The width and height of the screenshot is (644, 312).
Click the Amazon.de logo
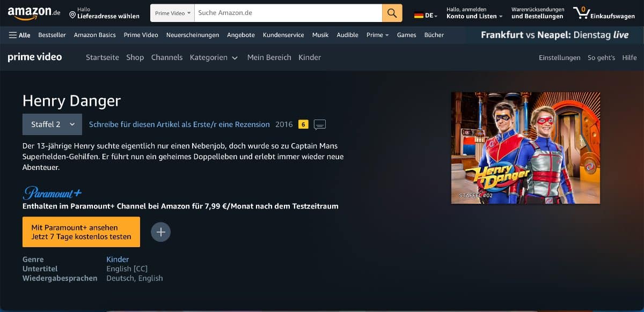pos(34,12)
